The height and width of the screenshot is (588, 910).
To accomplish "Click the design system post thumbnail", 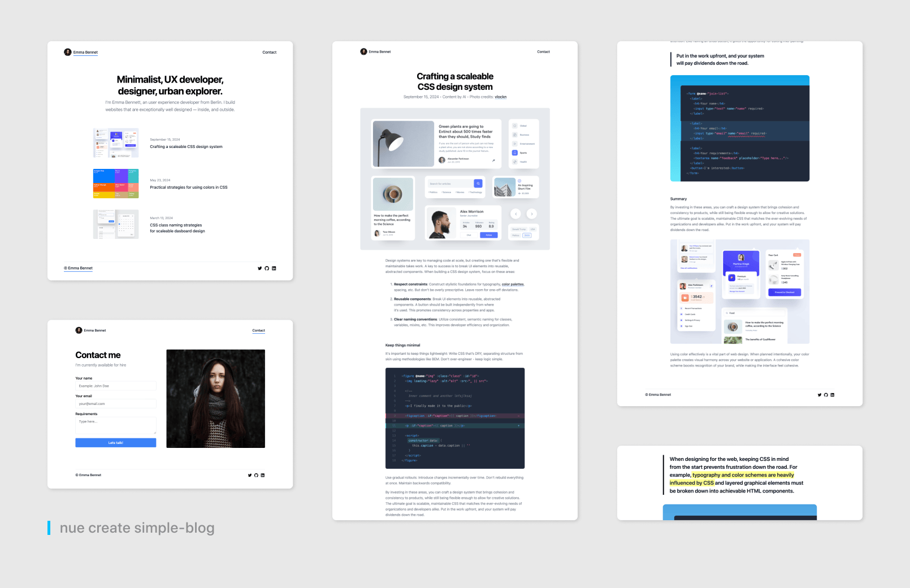I will (116, 142).
